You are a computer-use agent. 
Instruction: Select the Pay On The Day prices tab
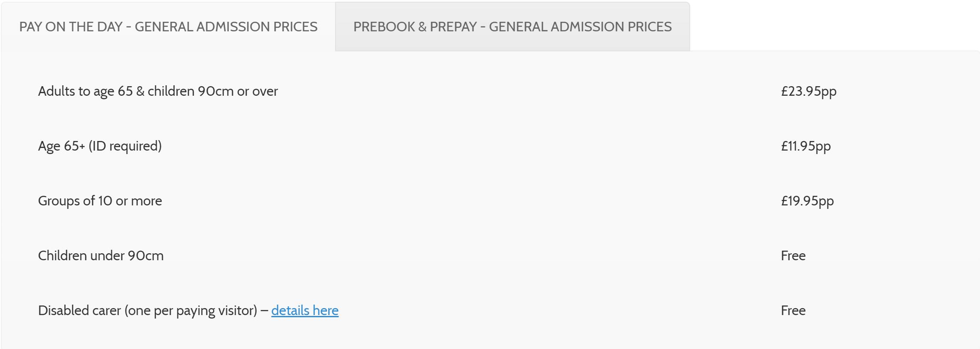(x=168, y=27)
